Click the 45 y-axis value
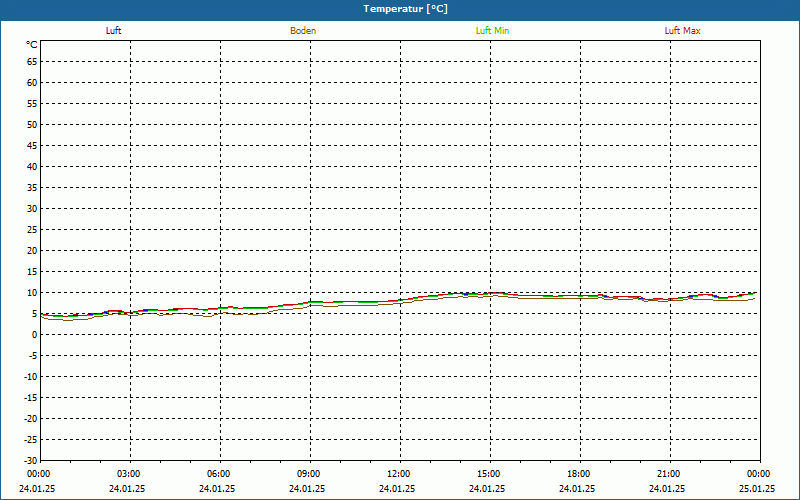This screenshot has height=500, width=800. pos(32,146)
